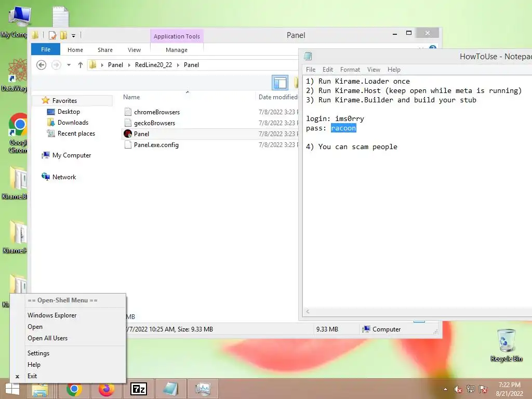Open Downloads in navigation pane

(x=73, y=123)
